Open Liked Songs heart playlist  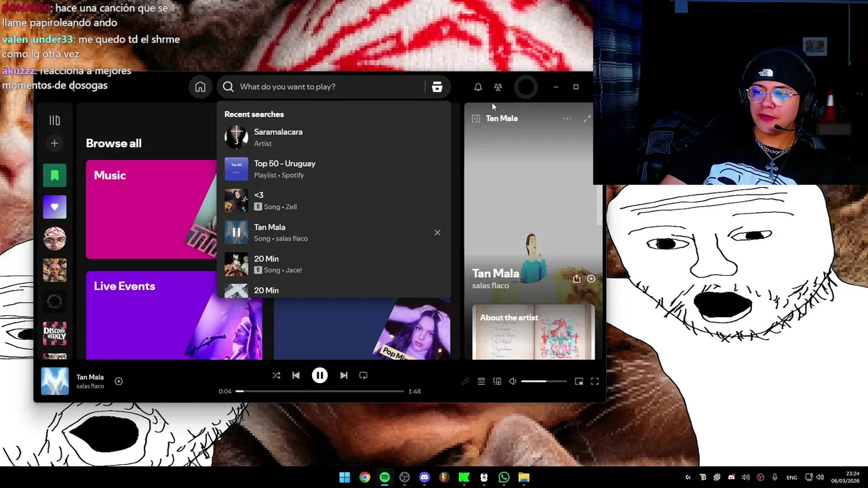(x=55, y=207)
